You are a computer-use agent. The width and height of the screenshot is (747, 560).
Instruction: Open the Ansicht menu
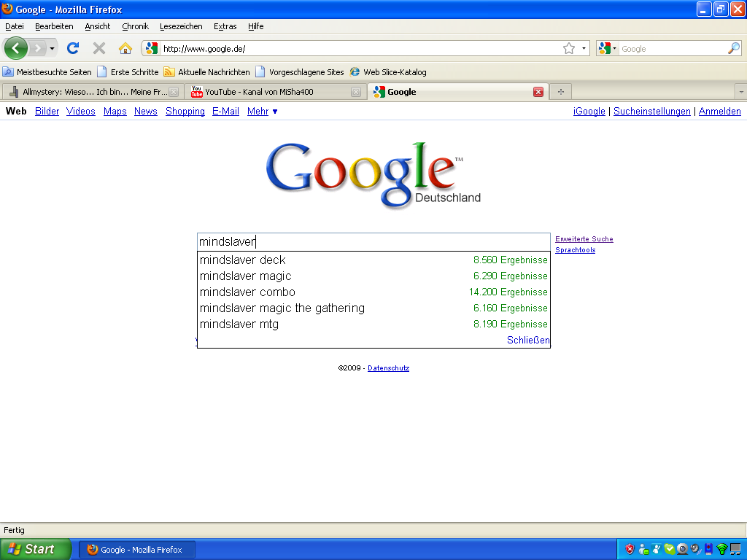click(97, 26)
